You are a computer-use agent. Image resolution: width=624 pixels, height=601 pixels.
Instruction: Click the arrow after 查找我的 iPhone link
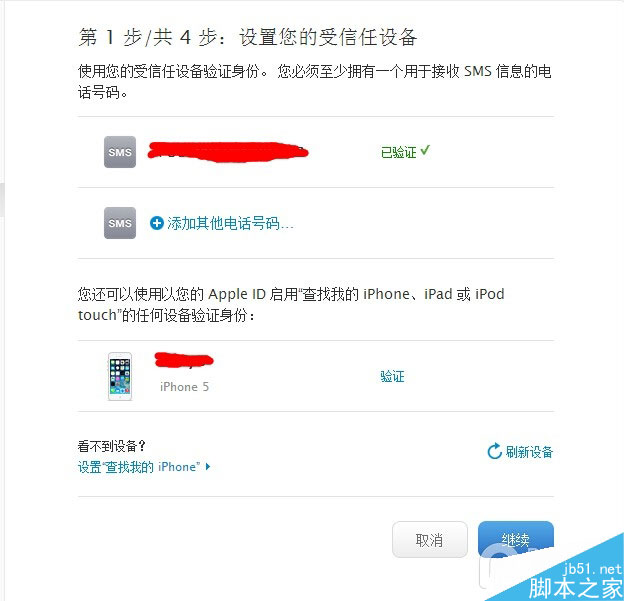point(208,466)
